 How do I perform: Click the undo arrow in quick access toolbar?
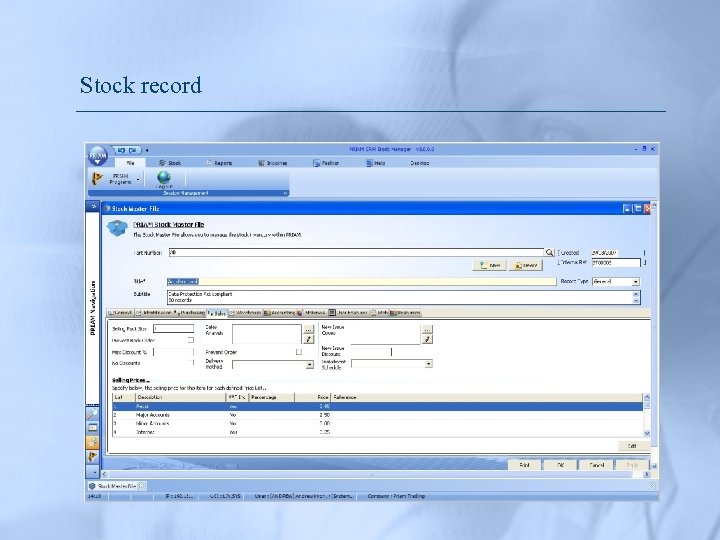(x=121, y=150)
